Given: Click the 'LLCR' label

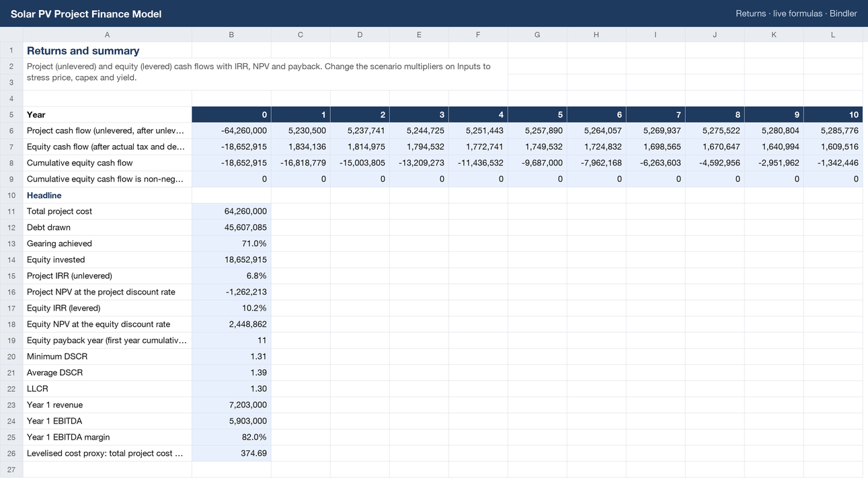Looking at the screenshot, I should [108, 389].
